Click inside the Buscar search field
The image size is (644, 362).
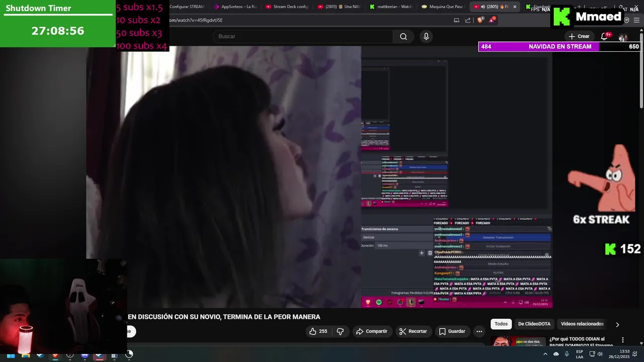[x=303, y=36]
